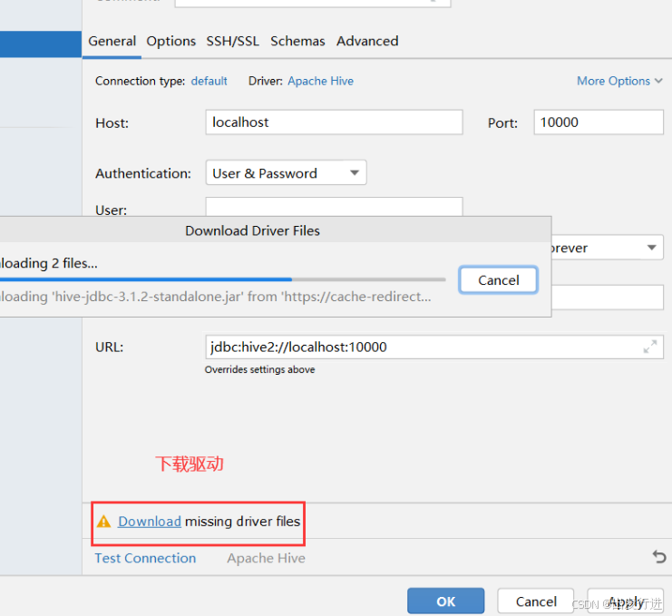The width and height of the screenshot is (672, 616).
Task: Click the bottom Cancel button
Action: 536,601
